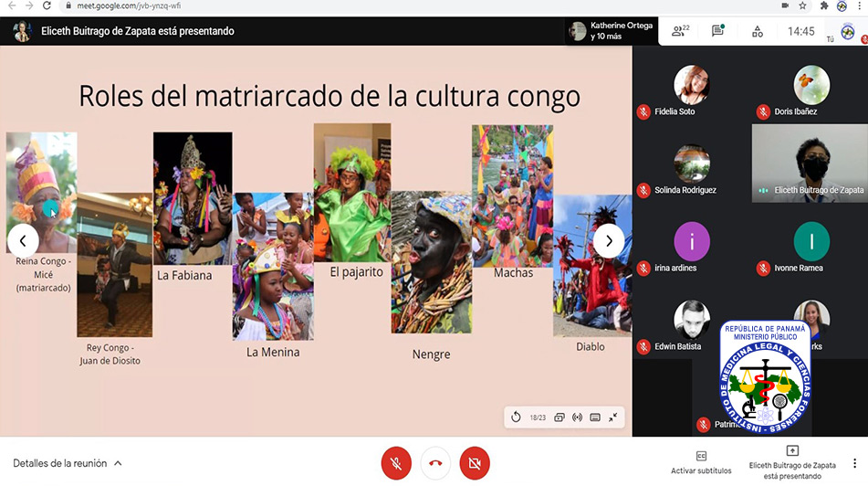Go back in the browser
The width and height of the screenshot is (868, 486).
[x=12, y=5]
